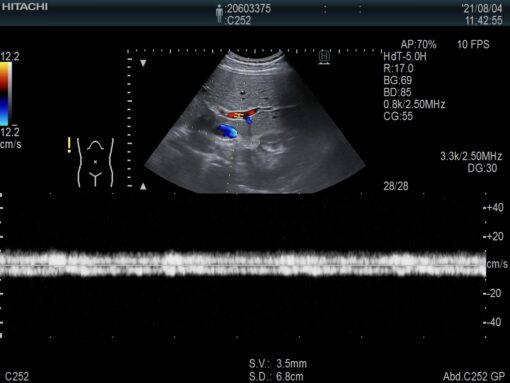Click the Abd.C252 GP preset label
The width and height of the screenshot is (510, 383).
pos(474,377)
